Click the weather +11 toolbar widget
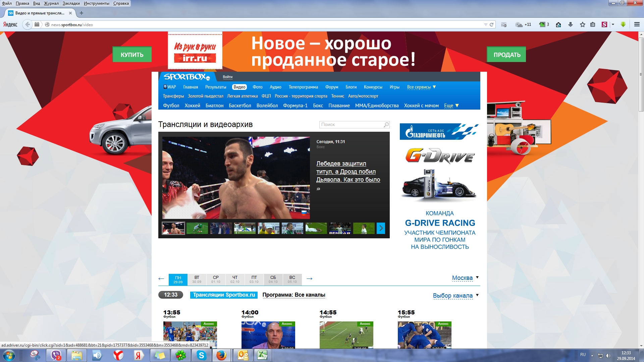This screenshot has height=362, width=644. (523, 24)
